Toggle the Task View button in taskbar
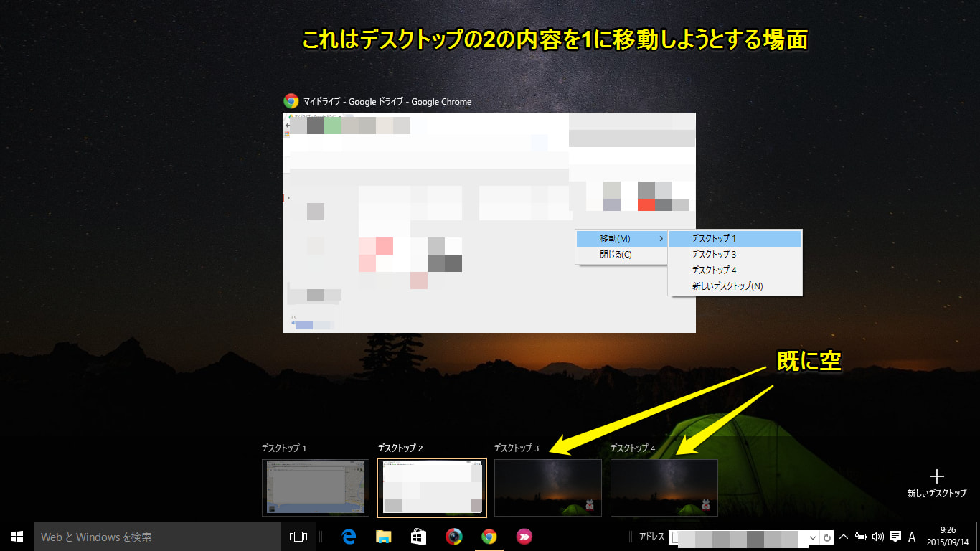 point(298,537)
